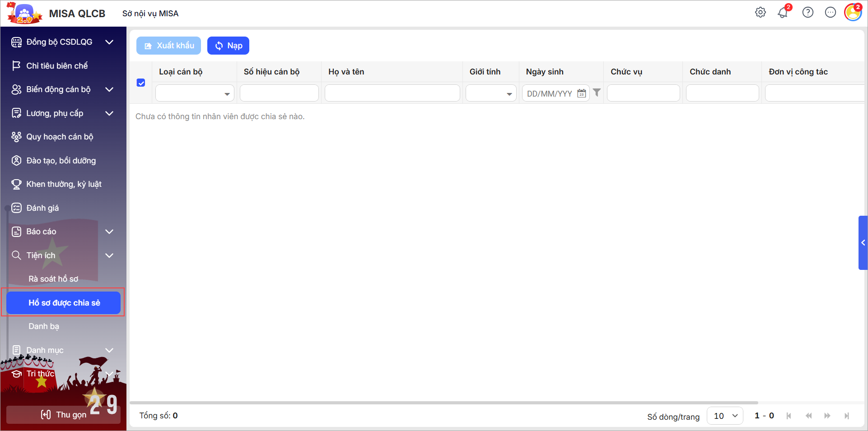Click the Họ và tên filter field
868x431 pixels.
(392, 93)
